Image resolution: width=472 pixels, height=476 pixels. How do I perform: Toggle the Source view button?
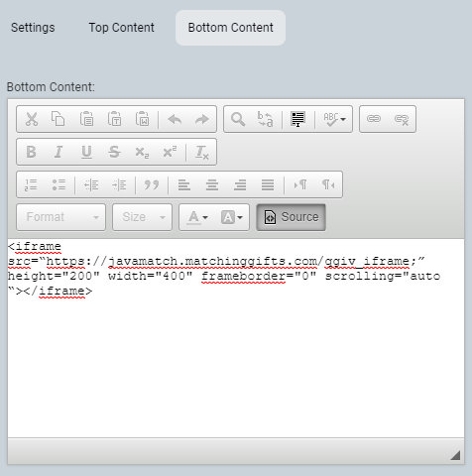[292, 217]
